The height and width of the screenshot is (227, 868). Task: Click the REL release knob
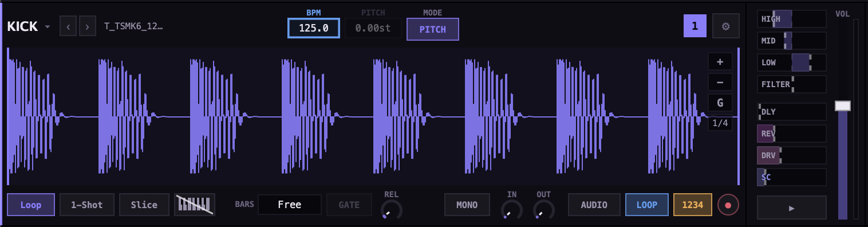392,210
